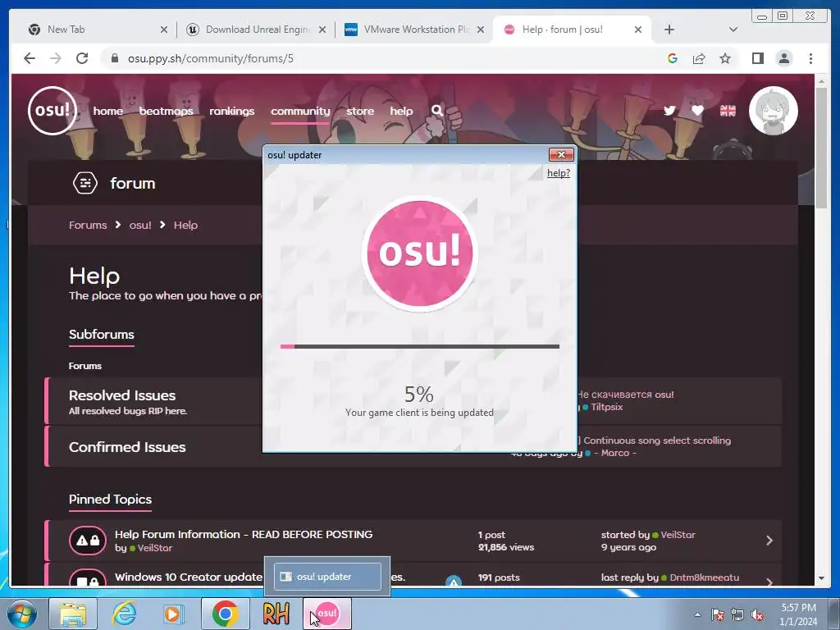Open the site search magnifier icon
This screenshot has width=840, height=630.
(x=437, y=111)
